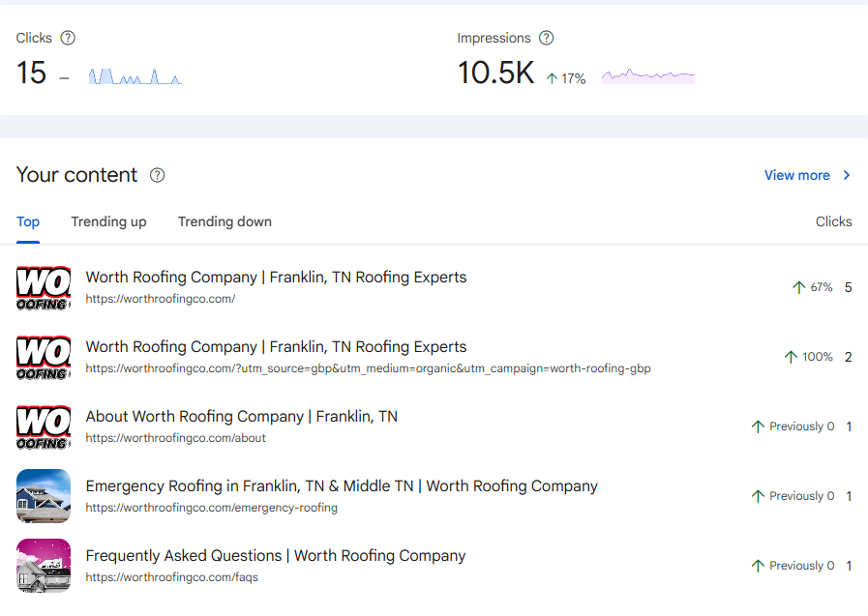The height and width of the screenshot is (616, 868).
Task: Click the Clicks sparkline chart
Action: click(135, 76)
